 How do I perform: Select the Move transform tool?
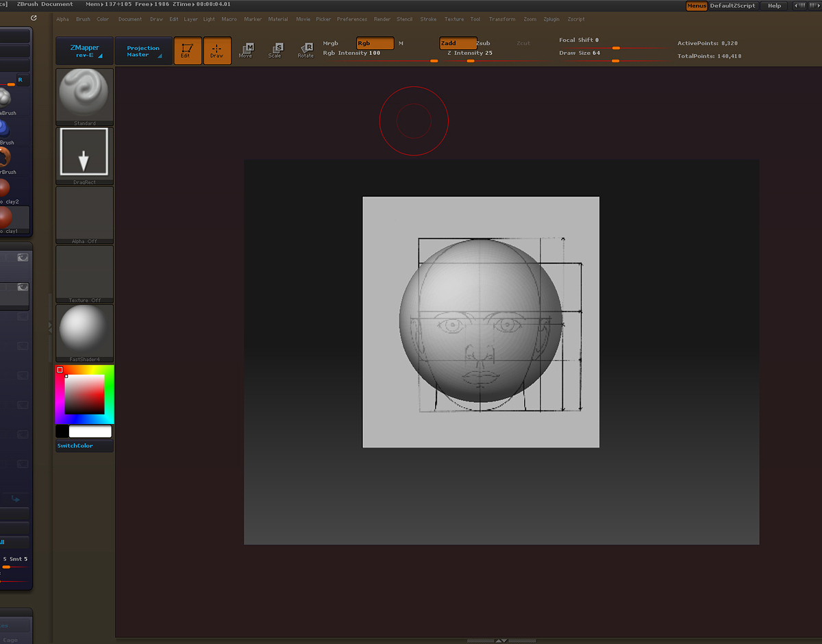[246, 50]
